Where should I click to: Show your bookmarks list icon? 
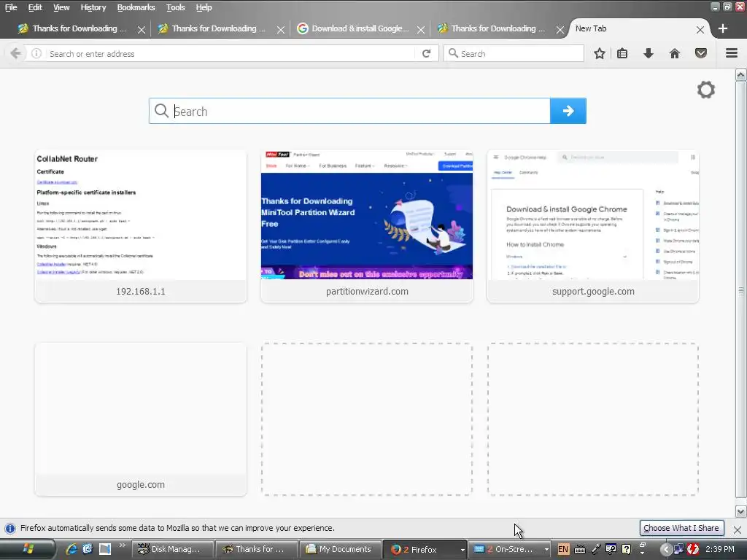pos(622,53)
